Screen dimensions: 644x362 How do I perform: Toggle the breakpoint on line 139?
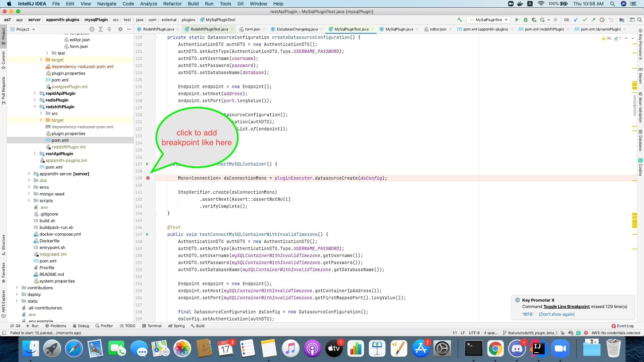[148, 178]
